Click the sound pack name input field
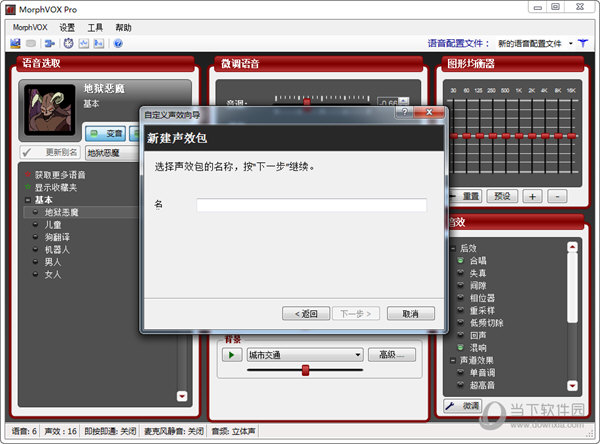This screenshot has width=600, height=444. [x=311, y=205]
